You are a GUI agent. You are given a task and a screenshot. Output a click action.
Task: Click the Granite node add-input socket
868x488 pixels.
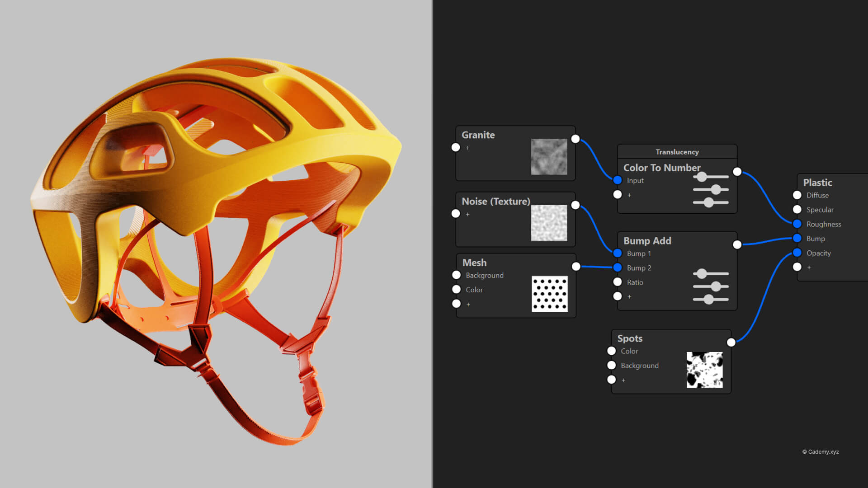coord(456,147)
